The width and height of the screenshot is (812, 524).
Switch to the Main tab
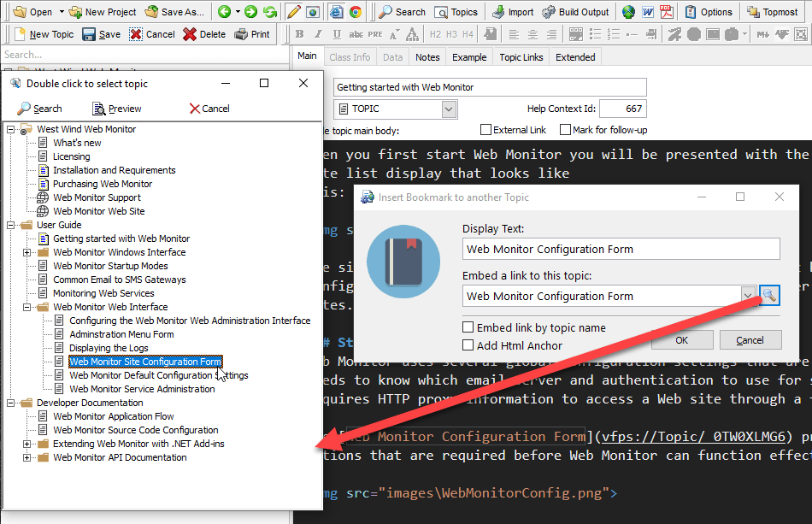307,56
